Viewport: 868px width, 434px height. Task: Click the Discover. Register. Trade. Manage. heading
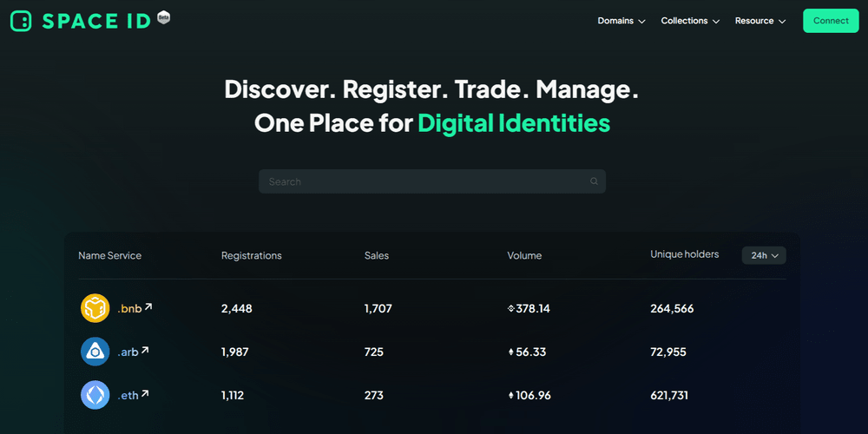point(431,89)
